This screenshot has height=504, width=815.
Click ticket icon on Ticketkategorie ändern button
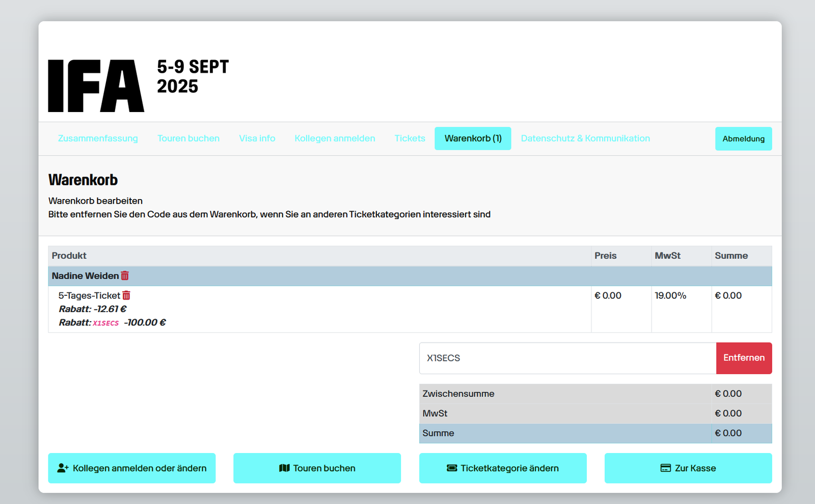click(x=452, y=468)
